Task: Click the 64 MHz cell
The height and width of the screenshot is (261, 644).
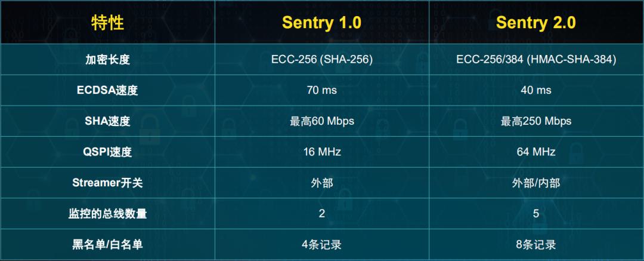Action: pos(536,152)
